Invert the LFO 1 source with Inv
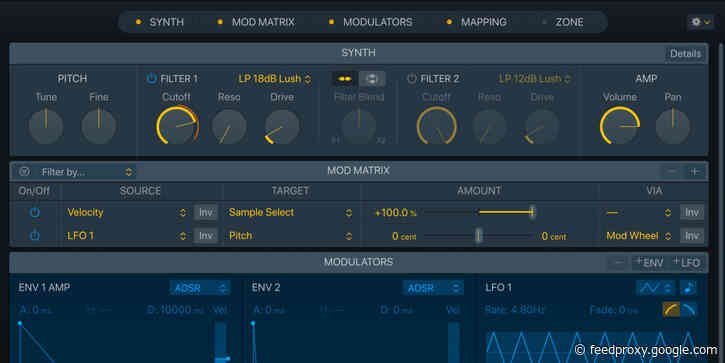 [x=205, y=235]
